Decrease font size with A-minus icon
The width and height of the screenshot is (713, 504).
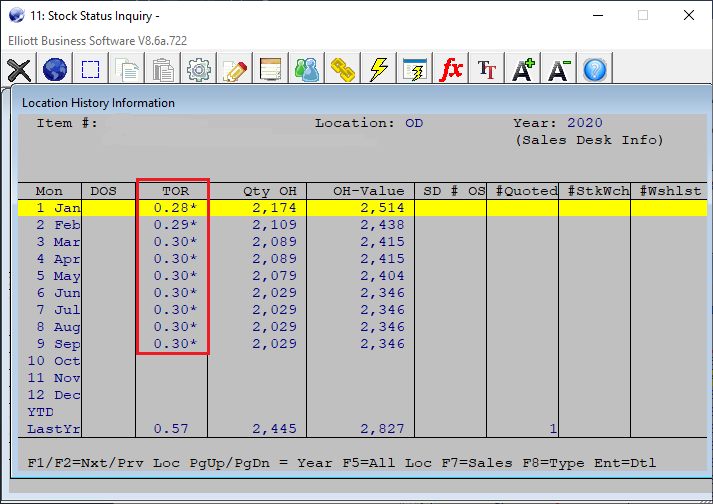tap(559, 69)
